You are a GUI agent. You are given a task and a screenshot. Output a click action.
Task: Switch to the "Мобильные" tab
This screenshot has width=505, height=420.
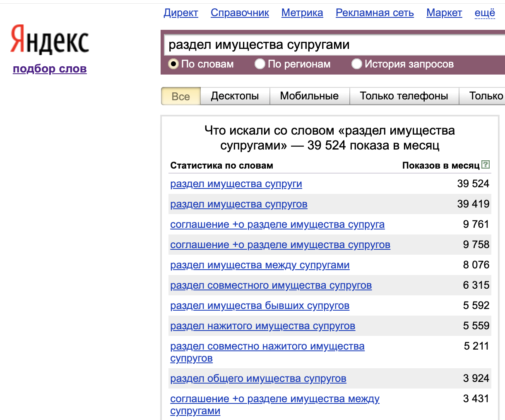[309, 96]
